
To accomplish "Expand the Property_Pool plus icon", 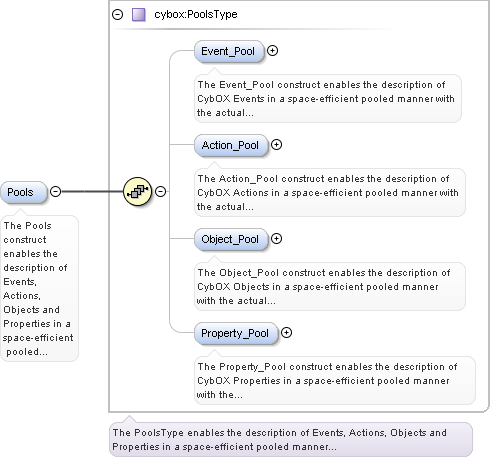I will 286,333.
